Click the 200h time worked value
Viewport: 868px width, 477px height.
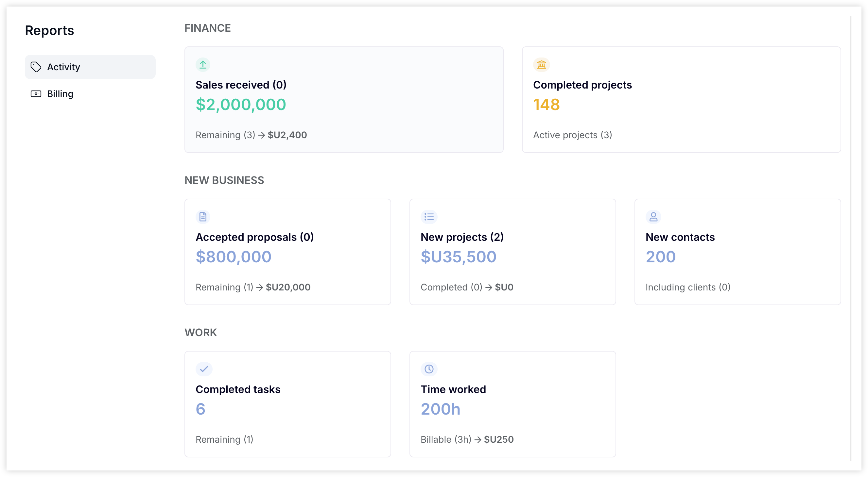441,409
